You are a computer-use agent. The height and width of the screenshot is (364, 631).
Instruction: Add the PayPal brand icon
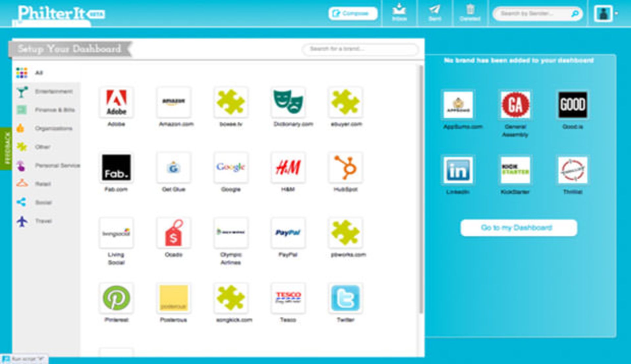click(x=288, y=233)
